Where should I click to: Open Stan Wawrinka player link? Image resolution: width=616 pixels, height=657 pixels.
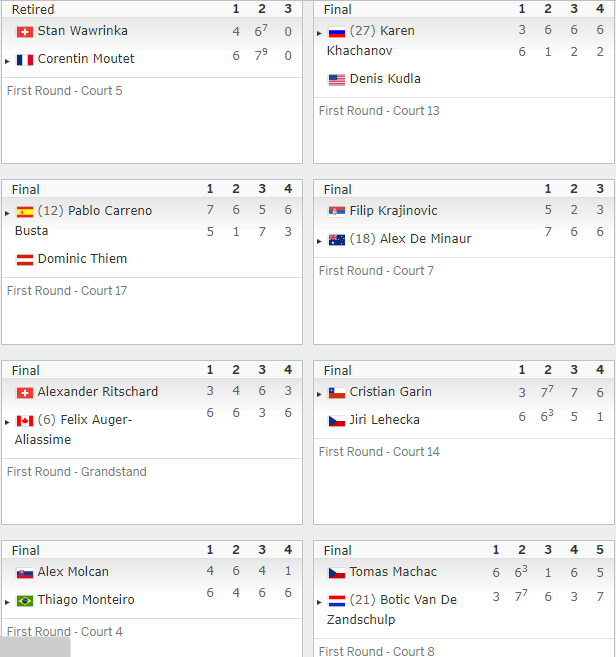point(83,31)
